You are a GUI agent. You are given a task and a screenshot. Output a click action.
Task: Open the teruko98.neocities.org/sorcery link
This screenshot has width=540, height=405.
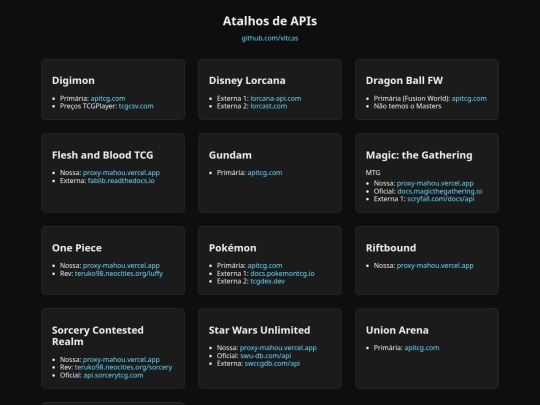click(x=123, y=367)
